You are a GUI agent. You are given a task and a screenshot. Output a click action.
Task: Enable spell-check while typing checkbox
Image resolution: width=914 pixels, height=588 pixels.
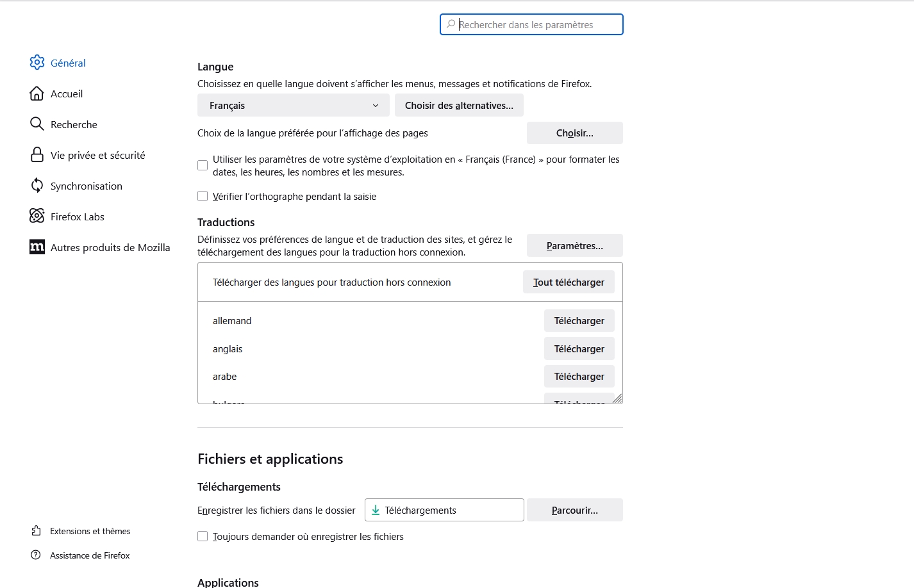coord(203,197)
